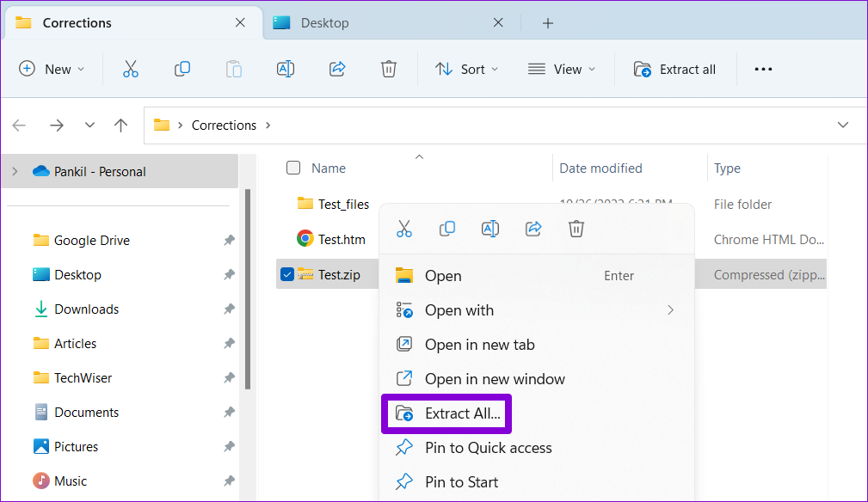Click pin icon beside Downloads
868x502 pixels.
229,309
